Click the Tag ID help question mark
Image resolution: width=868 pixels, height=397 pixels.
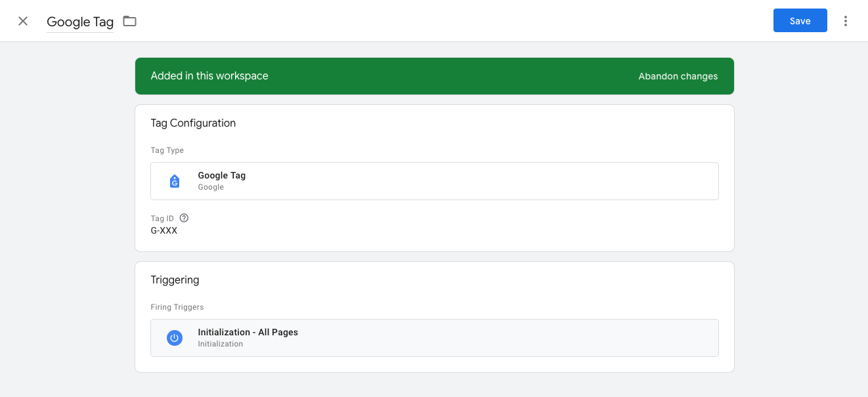point(184,217)
